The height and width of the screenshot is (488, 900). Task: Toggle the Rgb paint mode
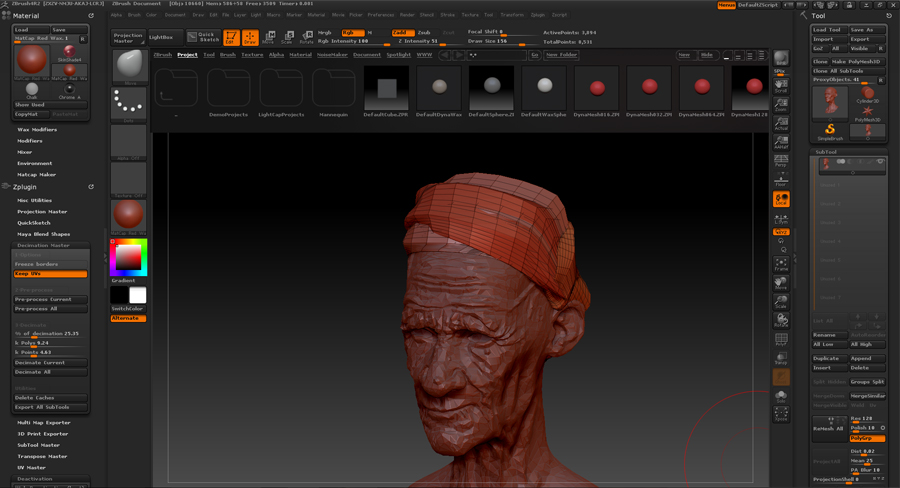(352, 33)
